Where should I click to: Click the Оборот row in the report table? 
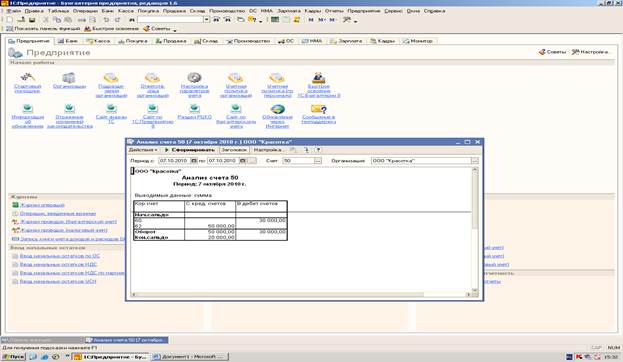(210, 231)
